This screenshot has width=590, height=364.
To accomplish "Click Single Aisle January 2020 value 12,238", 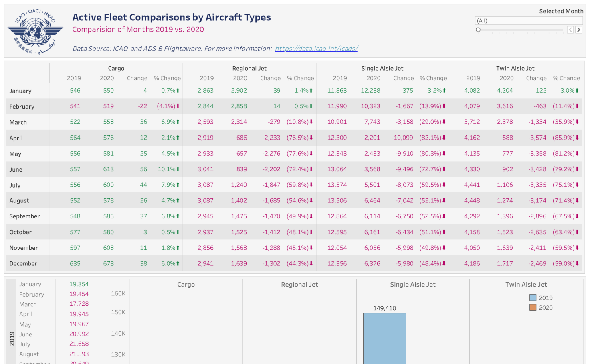I will [370, 91].
